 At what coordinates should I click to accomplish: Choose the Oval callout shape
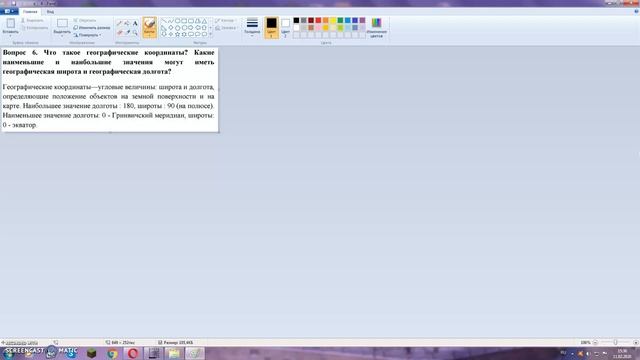198,34
